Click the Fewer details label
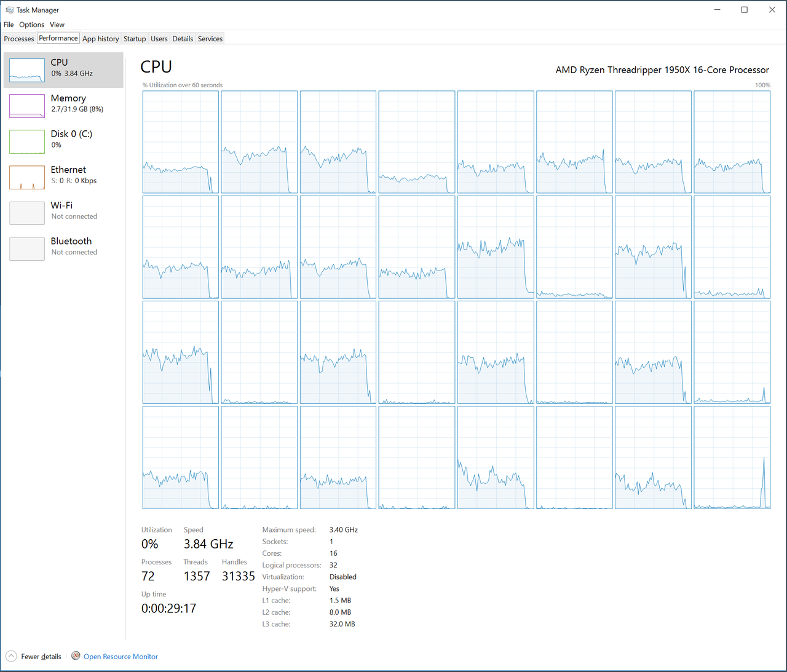This screenshot has height=672, width=787. pos(41,657)
